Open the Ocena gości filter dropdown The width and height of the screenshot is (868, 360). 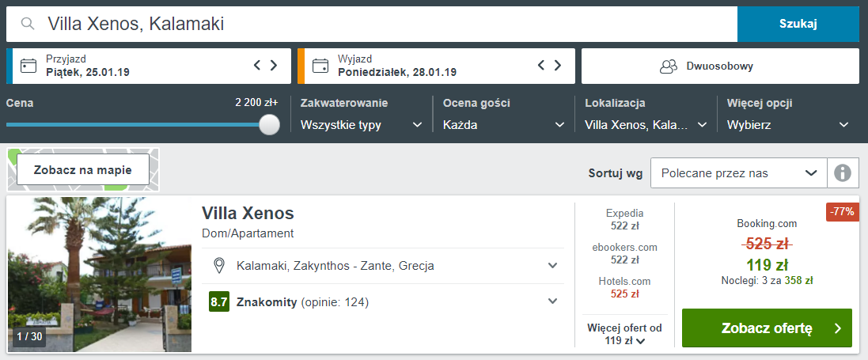(504, 125)
